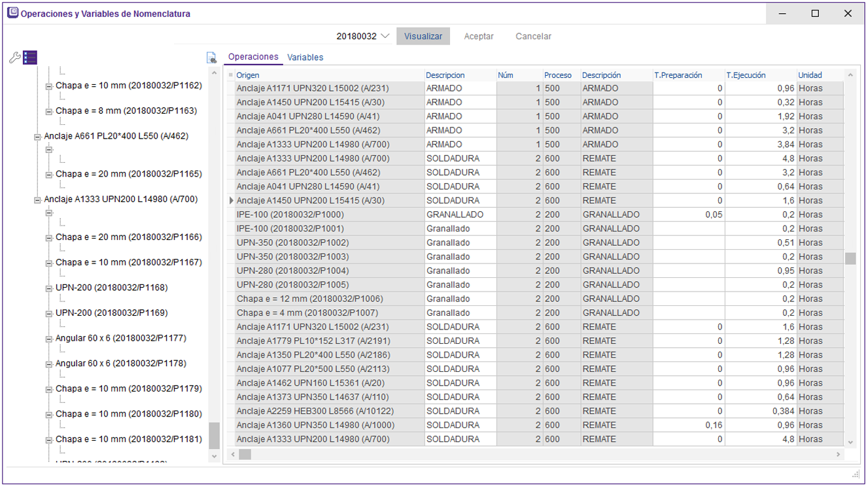Click the app icon in title bar
The height and width of the screenshot is (487, 868).
[12, 13]
